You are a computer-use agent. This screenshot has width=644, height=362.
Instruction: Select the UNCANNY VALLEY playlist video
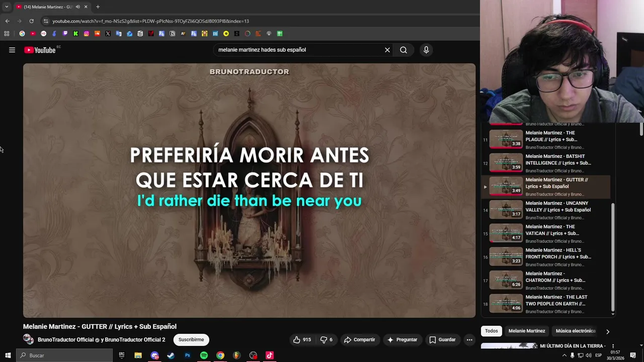tap(545, 210)
